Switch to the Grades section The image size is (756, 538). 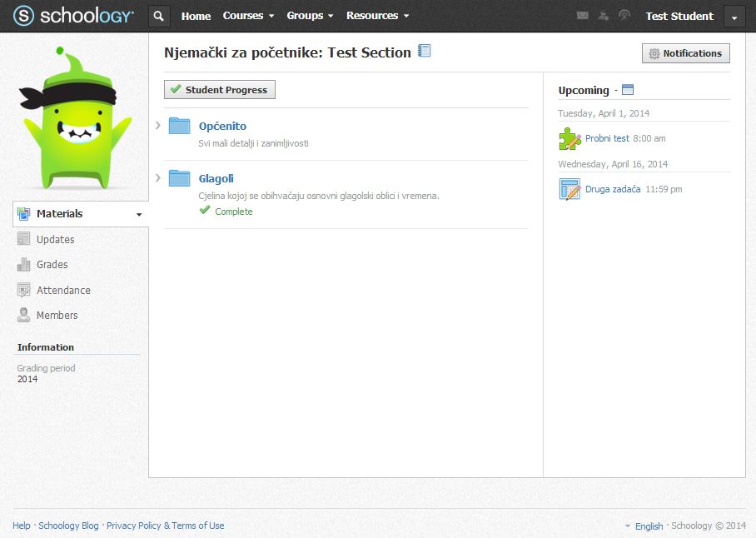[52, 265]
